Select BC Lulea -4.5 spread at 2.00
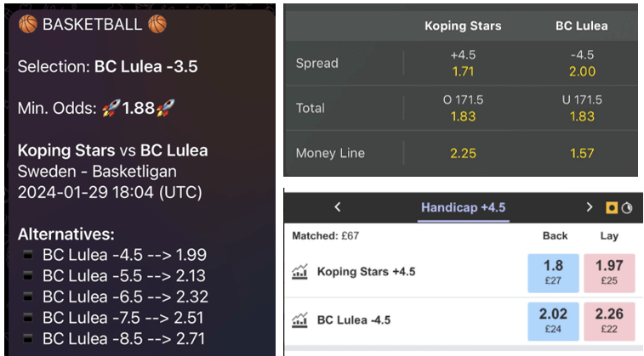This screenshot has width=644, height=356. click(x=582, y=63)
